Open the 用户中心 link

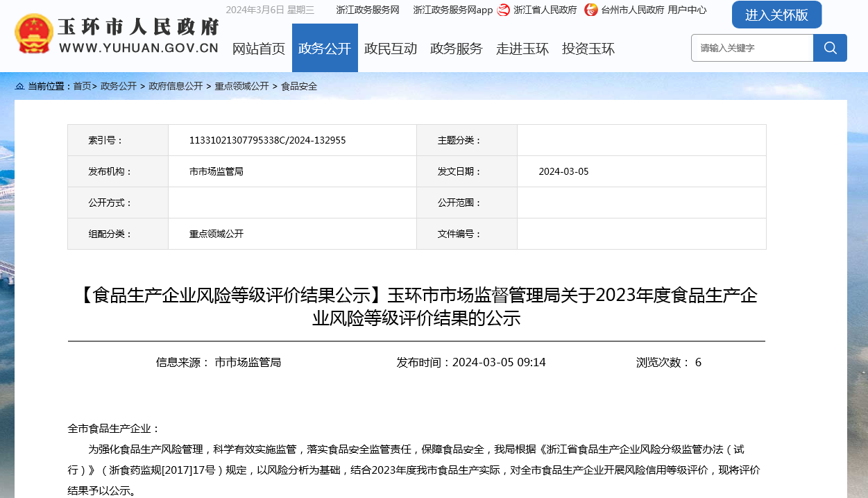click(x=687, y=10)
